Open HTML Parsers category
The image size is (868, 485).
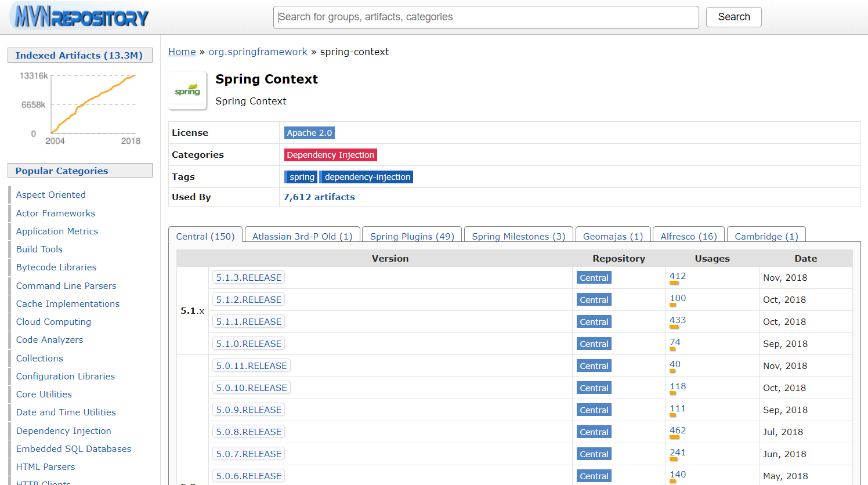point(45,467)
